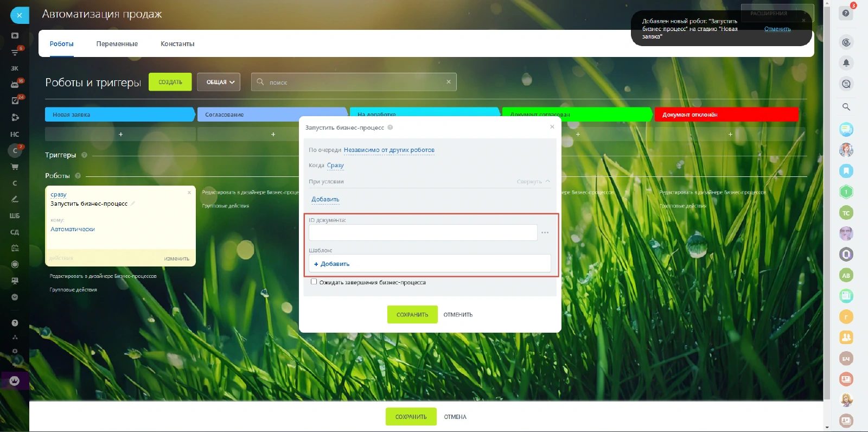The width and height of the screenshot is (868, 432).
Task: Click + Добавить in the Шаблон field
Action: point(332,264)
